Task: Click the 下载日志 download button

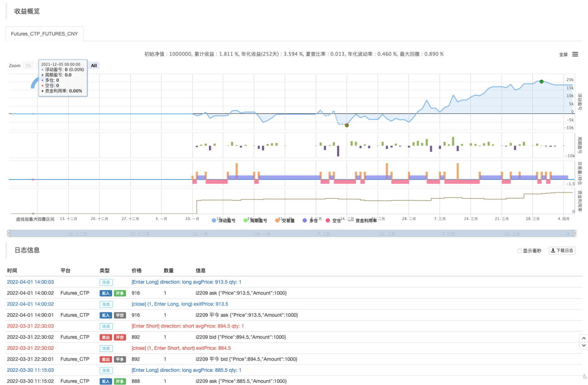Action: click(562, 251)
